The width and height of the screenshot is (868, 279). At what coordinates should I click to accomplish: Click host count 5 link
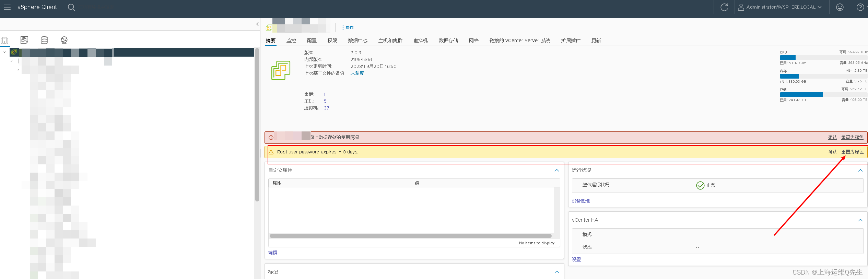325,101
